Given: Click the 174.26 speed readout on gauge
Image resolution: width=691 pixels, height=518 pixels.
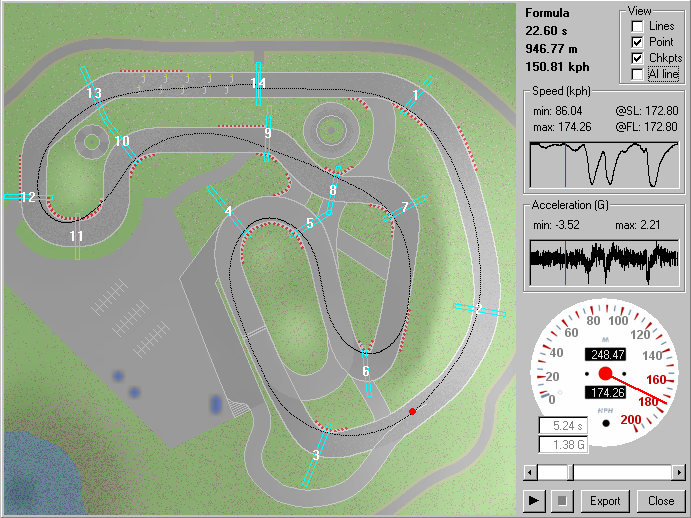Looking at the screenshot, I should pyautogui.click(x=606, y=392).
